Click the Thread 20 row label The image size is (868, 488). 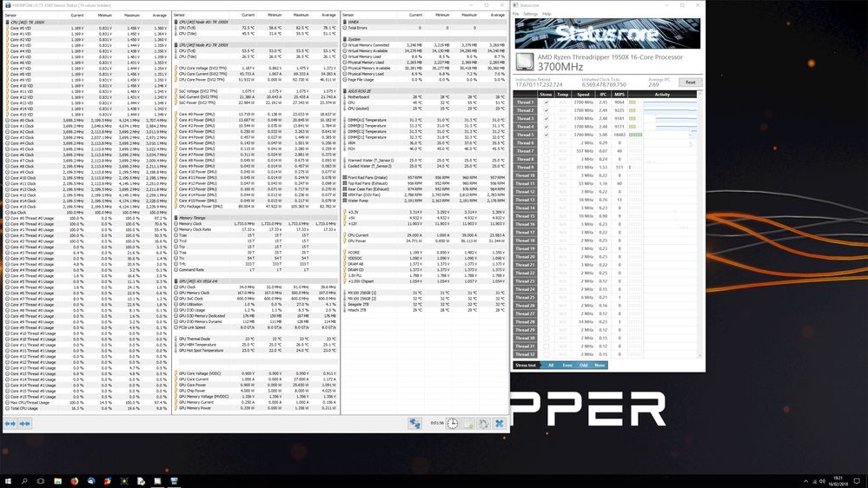pyautogui.click(x=526, y=257)
